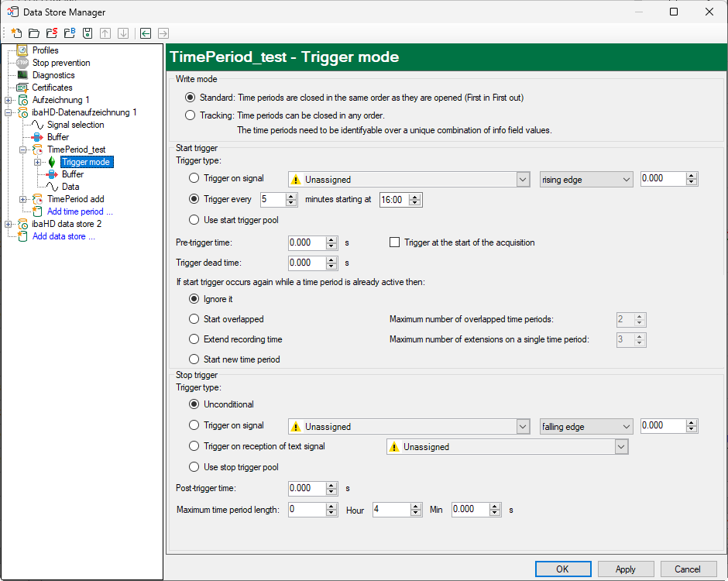This screenshot has height=581, width=728.
Task: Click the Diagnostics icon in tree
Action: 22,75
